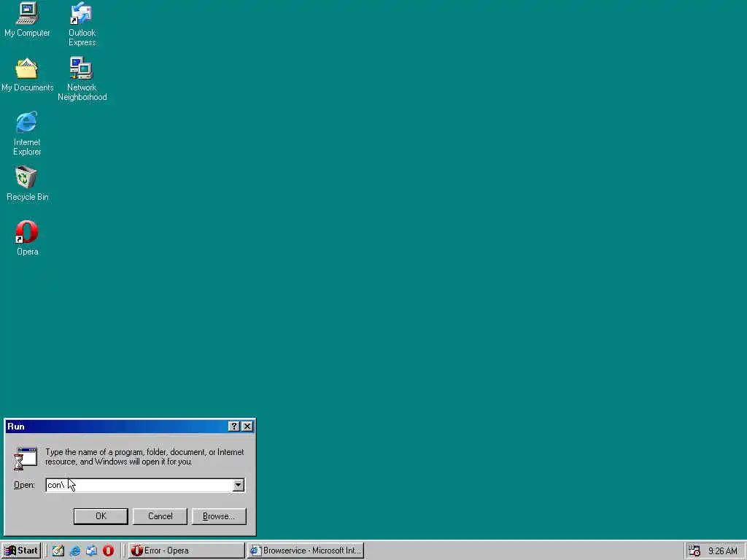Click the Run program icon in dialog

tap(26, 458)
